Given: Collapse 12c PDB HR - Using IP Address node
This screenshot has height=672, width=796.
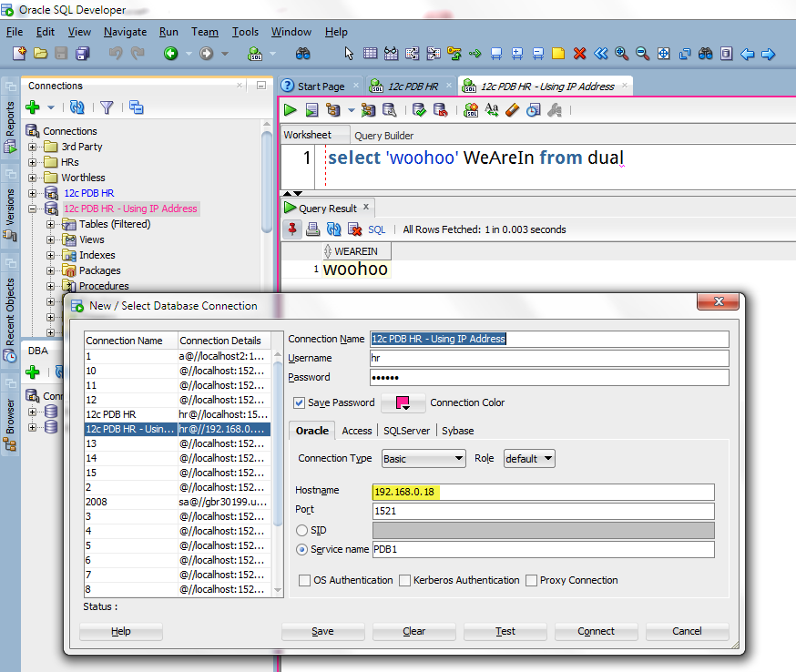Looking at the screenshot, I should coord(33,209).
